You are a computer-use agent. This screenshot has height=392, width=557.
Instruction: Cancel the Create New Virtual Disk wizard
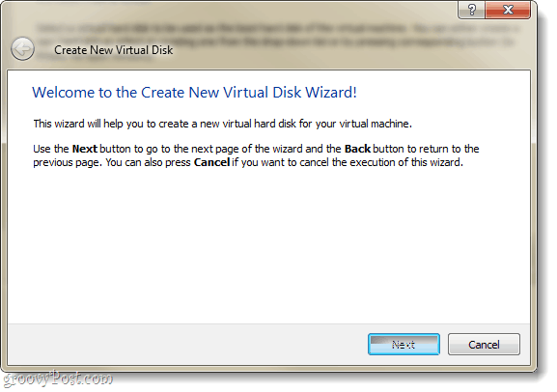tap(484, 344)
